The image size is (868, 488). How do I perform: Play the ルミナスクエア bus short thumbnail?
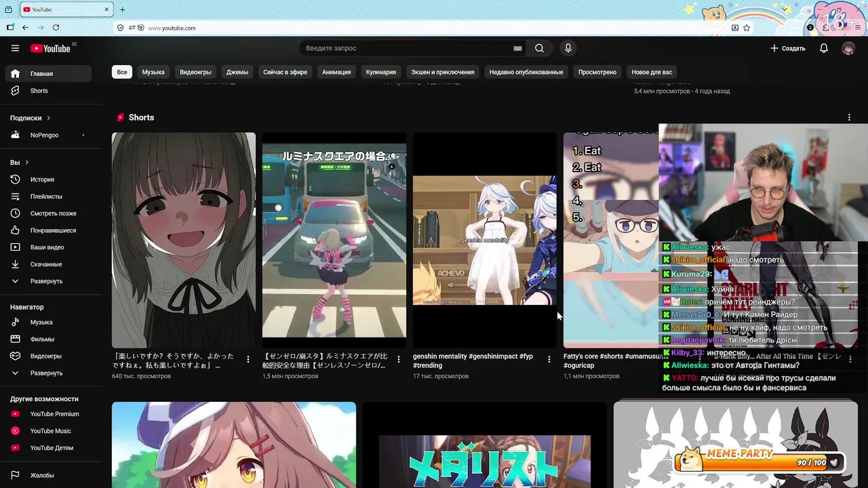pos(334,240)
